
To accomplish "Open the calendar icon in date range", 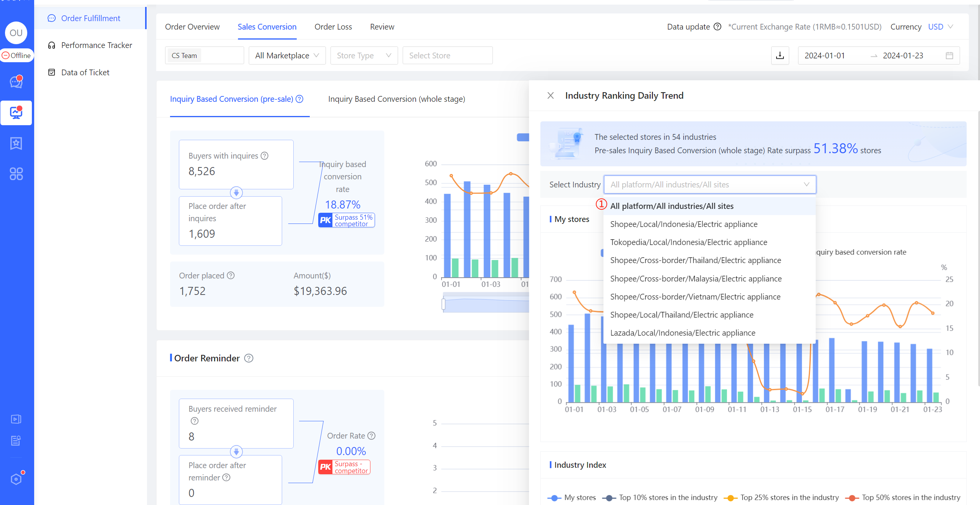I will point(949,56).
